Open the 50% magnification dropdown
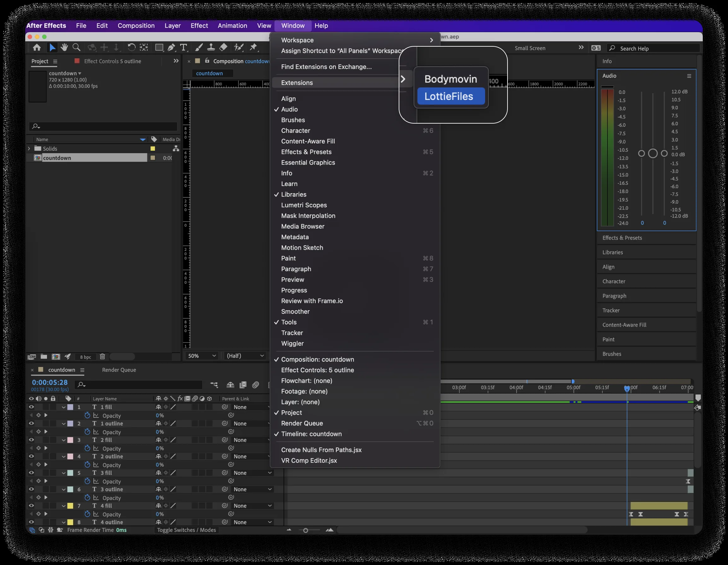This screenshot has height=565, width=728. (202, 356)
